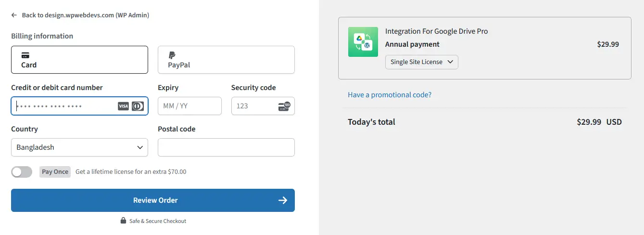Expand the Single Site License dropdown

(421, 62)
